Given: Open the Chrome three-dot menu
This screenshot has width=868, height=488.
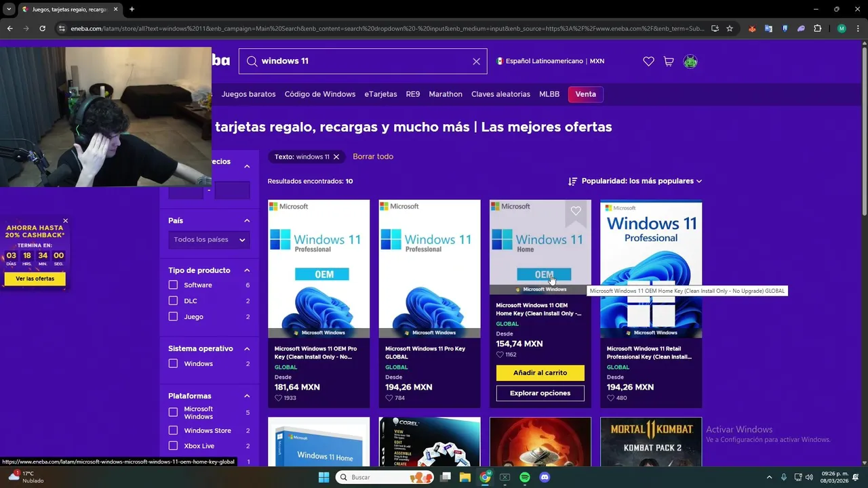Looking at the screenshot, I should (857, 28).
